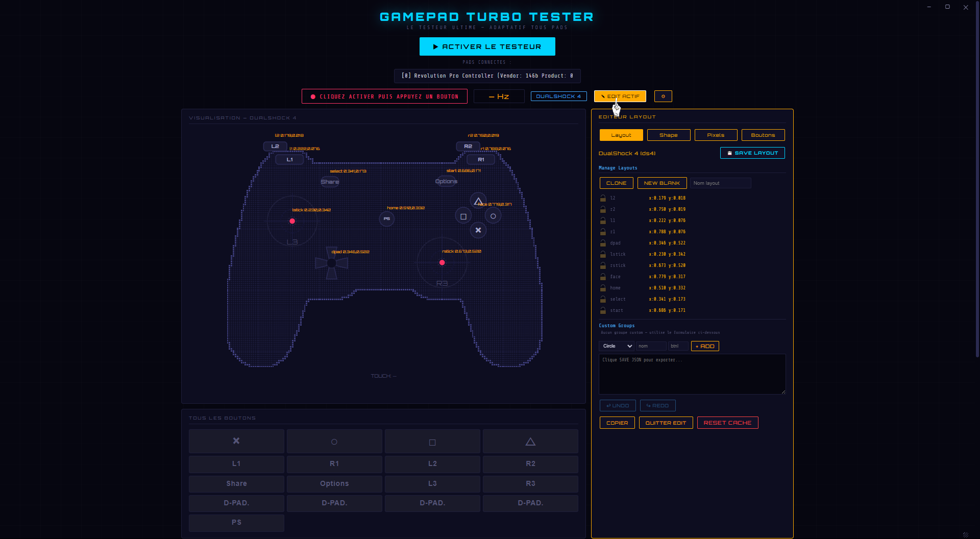
Task: Click the right stick red dot
Action: (x=442, y=262)
